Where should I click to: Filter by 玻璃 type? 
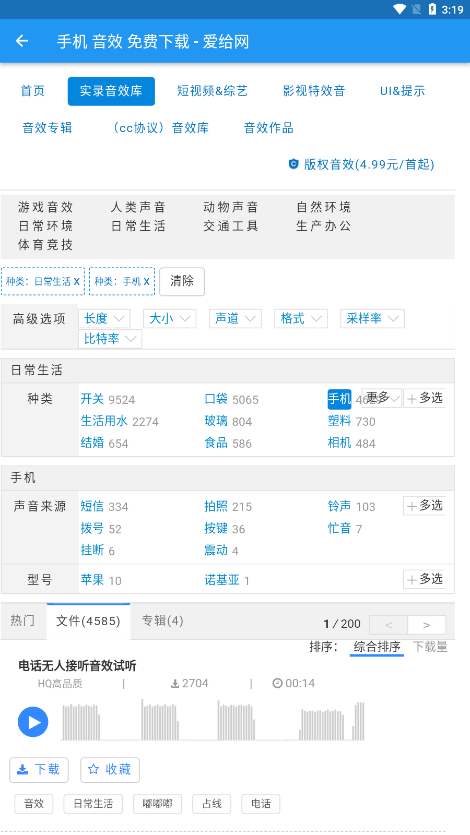216,421
